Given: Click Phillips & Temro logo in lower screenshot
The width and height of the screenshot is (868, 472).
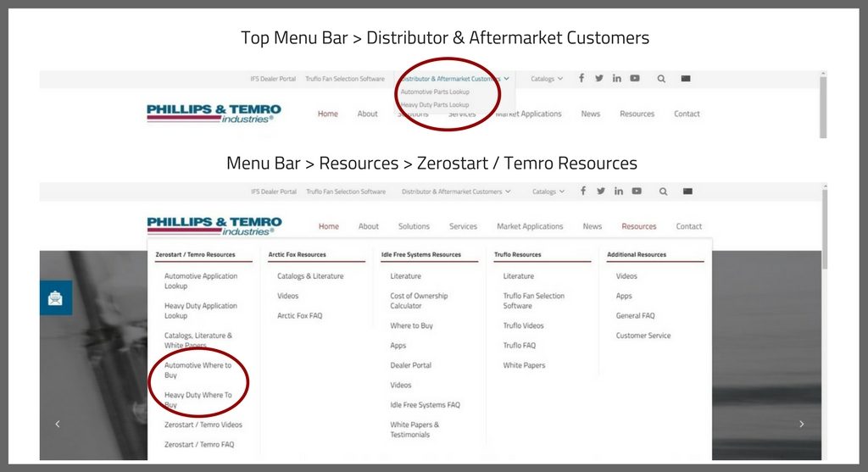Looking at the screenshot, I should coord(214,225).
